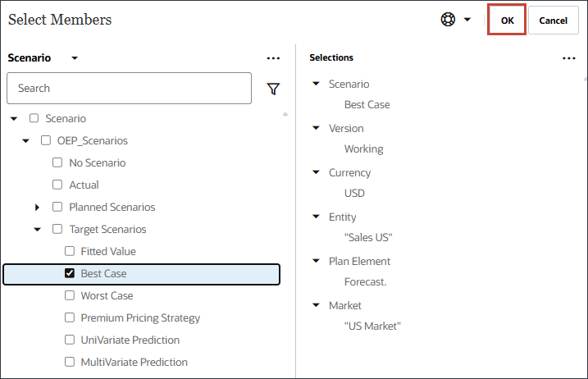Screen dimensions: 588x379
Task: Open the Selections ellipsis actions menu
Action: click(569, 58)
